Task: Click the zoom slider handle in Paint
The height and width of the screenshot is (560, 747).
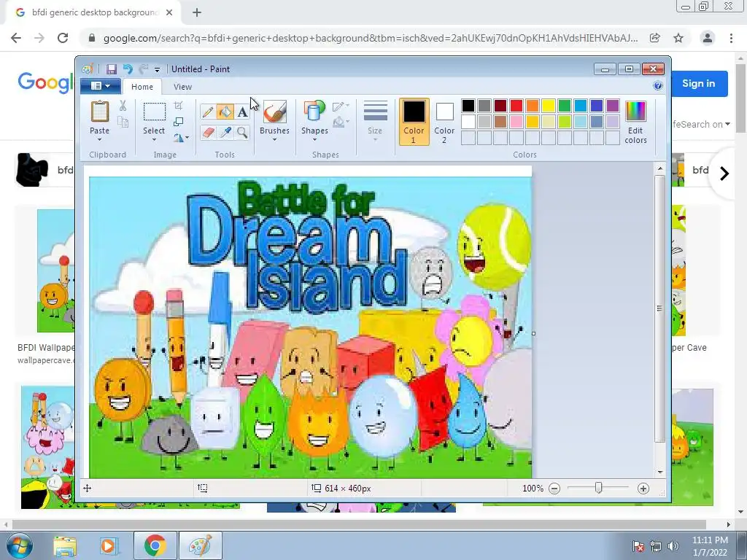Action: (x=598, y=488)
